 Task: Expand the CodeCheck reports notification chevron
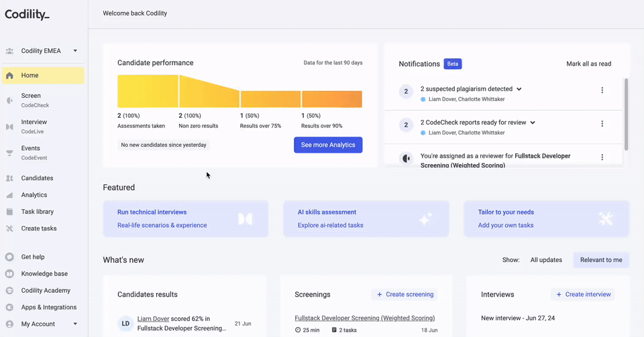(x=533, y=123)
